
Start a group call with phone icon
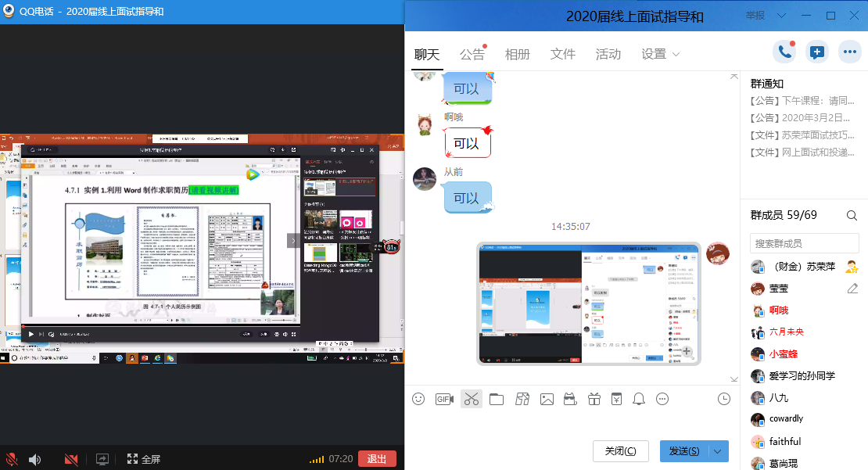(784, 52)
